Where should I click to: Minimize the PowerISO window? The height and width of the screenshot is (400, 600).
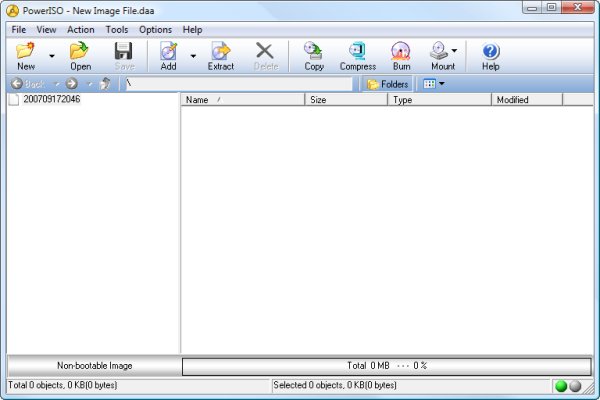(532, 7)
